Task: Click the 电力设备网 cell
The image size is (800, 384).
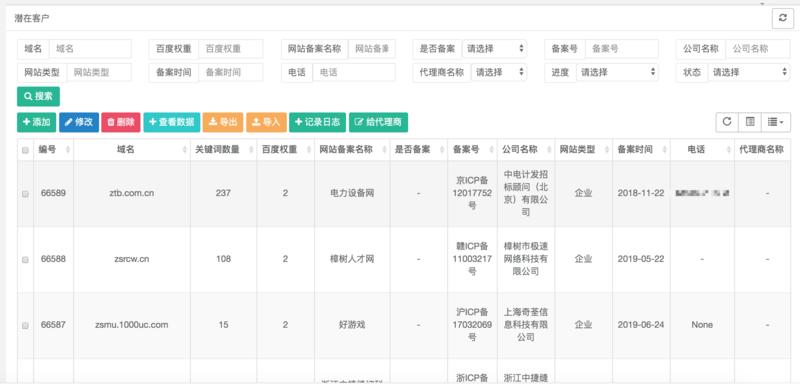Action: point(352,193)
